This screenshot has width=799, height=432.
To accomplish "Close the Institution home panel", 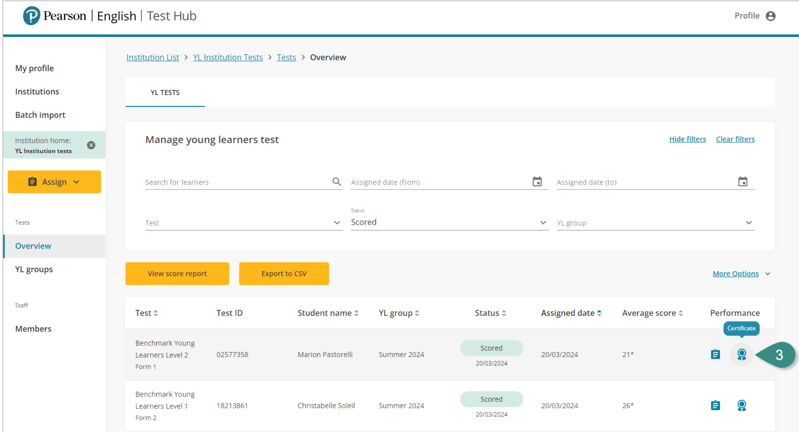I will [x=91, y=145].
